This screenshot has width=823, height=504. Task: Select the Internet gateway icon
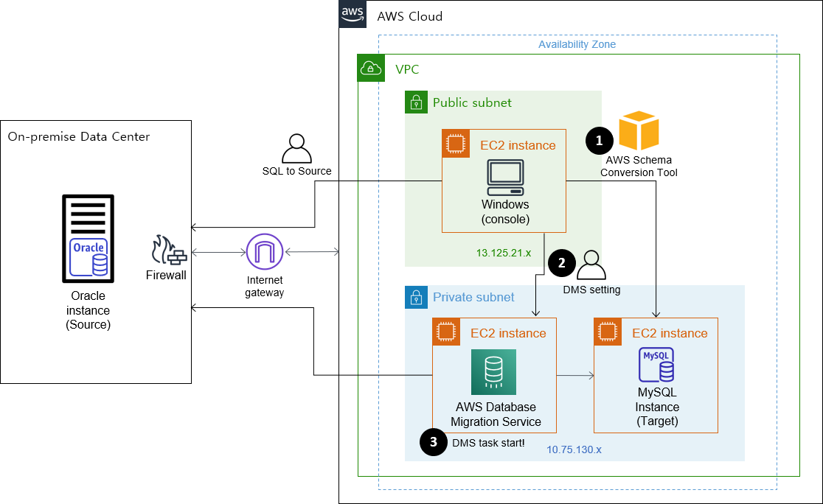coord(265,252)
